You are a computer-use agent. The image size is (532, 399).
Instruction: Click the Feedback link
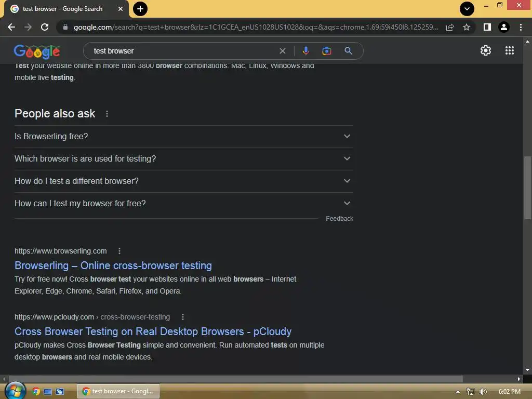click(339, 219)
